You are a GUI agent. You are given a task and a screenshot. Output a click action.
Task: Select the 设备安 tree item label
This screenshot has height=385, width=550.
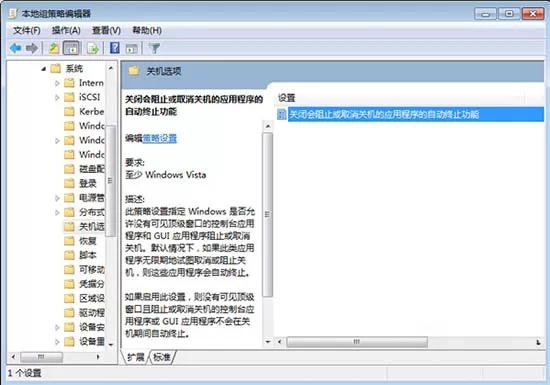(92, 327)
